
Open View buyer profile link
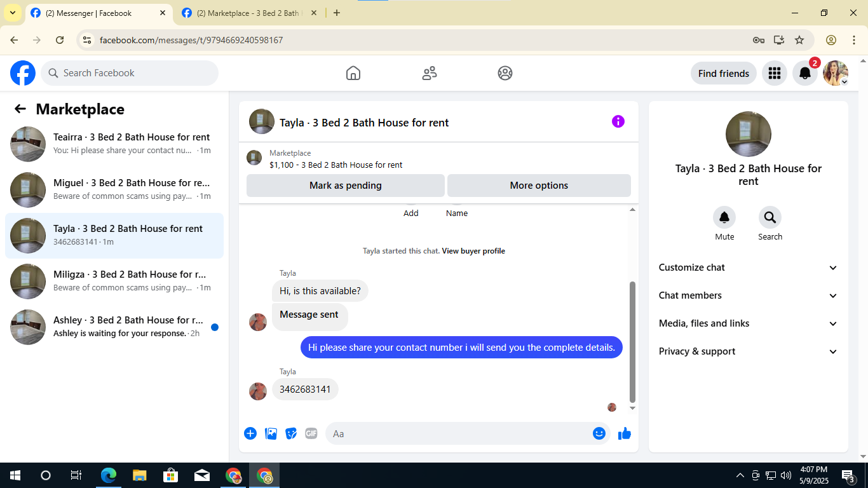tap(473, 251)
